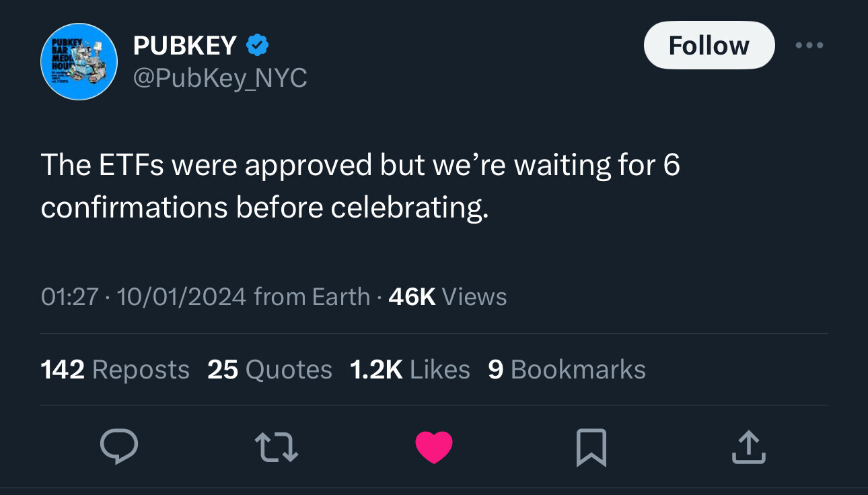The image size is (868, 495).
Task: Bookmark this tweet with the bookmark icon
Action: click(x=591, y=448)
